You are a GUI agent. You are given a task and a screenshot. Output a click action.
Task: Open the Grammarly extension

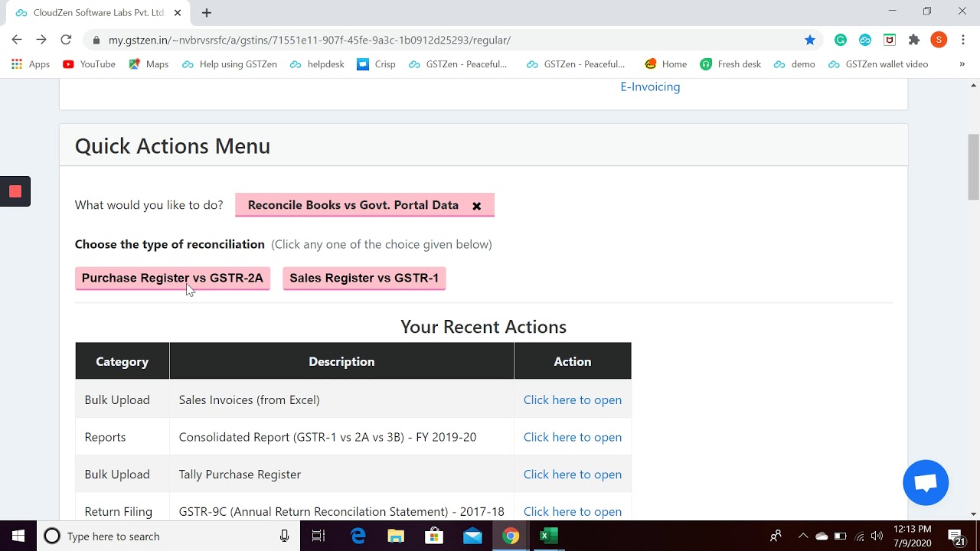coord(841,40)
